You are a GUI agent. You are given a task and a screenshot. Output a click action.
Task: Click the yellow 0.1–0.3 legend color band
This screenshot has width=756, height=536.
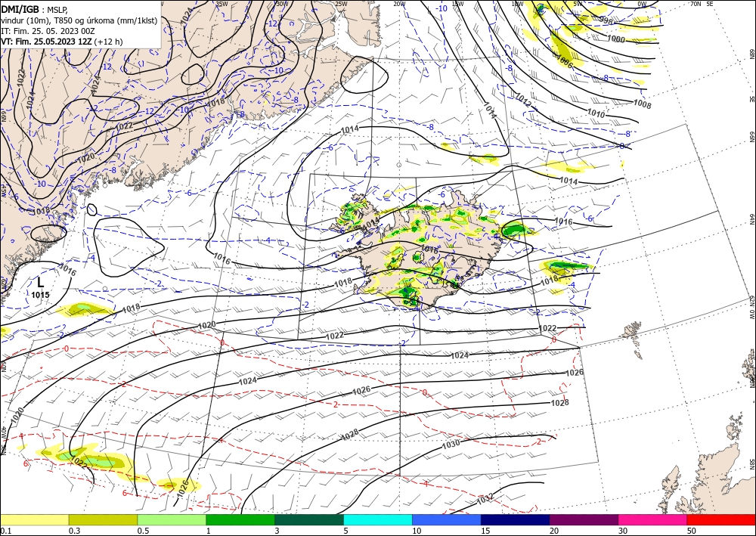(x=35, y=519)
